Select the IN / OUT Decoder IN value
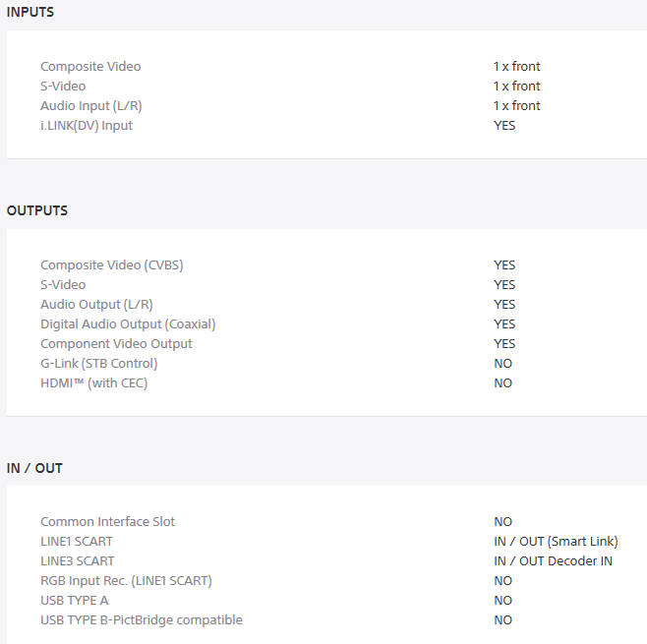Image resolution: width=647 pixels, height=644 pixels. [553, 561]
